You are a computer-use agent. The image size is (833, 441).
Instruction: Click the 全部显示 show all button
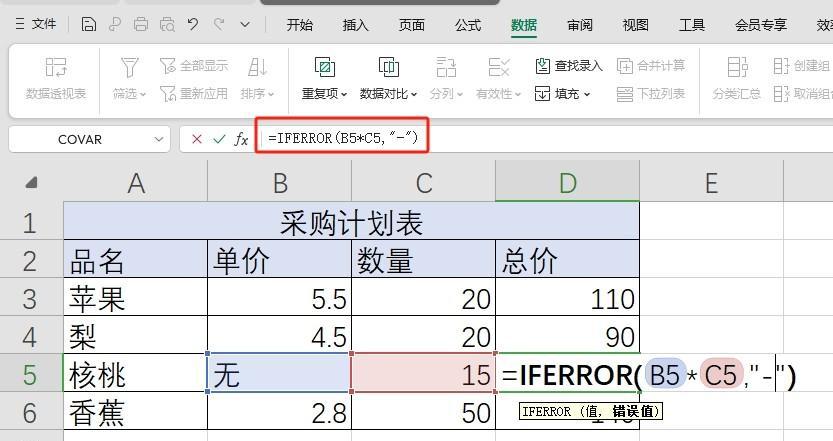click(194, 66)
